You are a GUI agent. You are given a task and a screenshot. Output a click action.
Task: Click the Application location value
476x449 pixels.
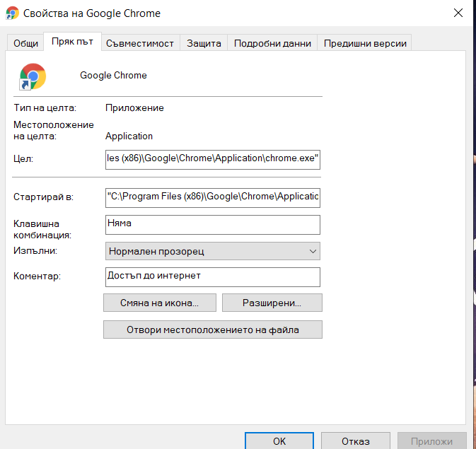pyautogui.click(x=129, y=136)
